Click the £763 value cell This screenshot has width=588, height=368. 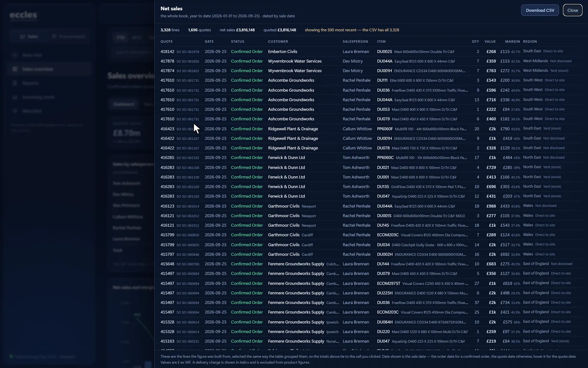click(x=491, y=71)
